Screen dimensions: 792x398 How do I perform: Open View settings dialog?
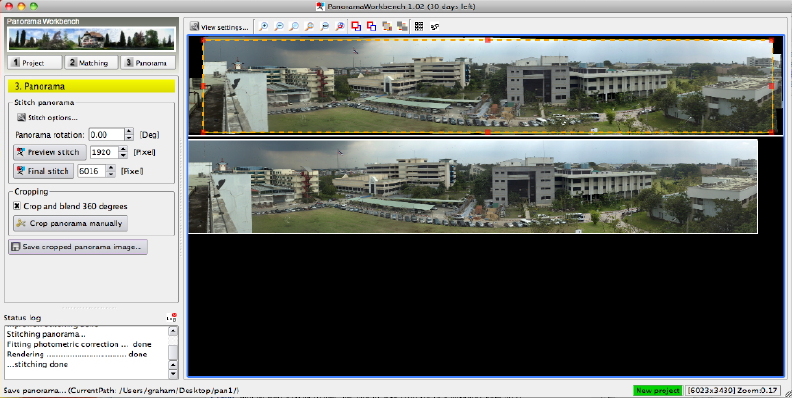click(x=219, y=27)
